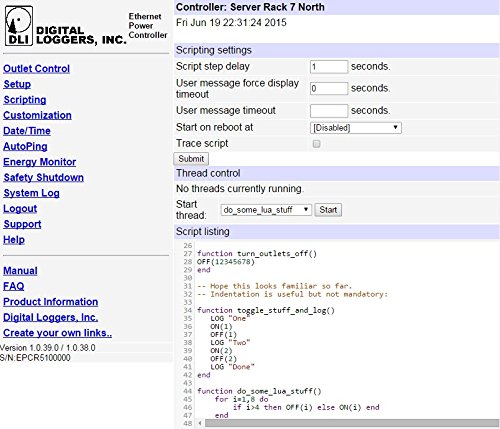This screenshot has width=500, height=429.
Task: Select the force display timeout input
Action: [329, 88]
